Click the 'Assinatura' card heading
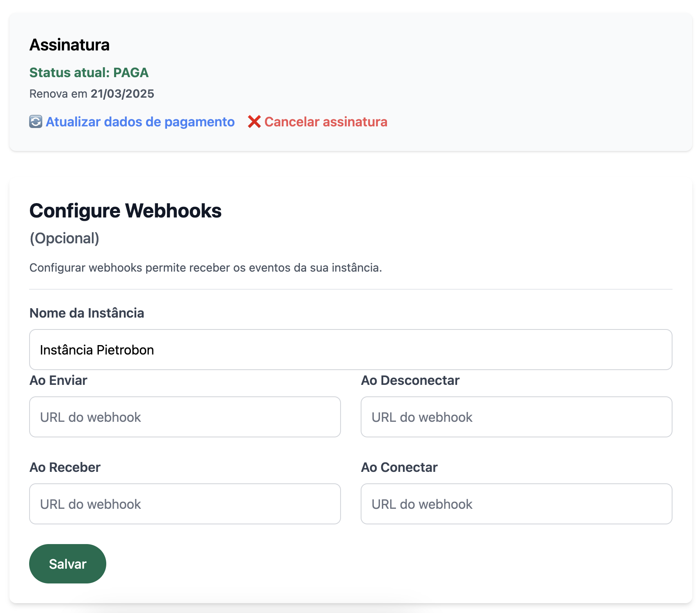Viewport: 700px width, 613px height. 69,45
